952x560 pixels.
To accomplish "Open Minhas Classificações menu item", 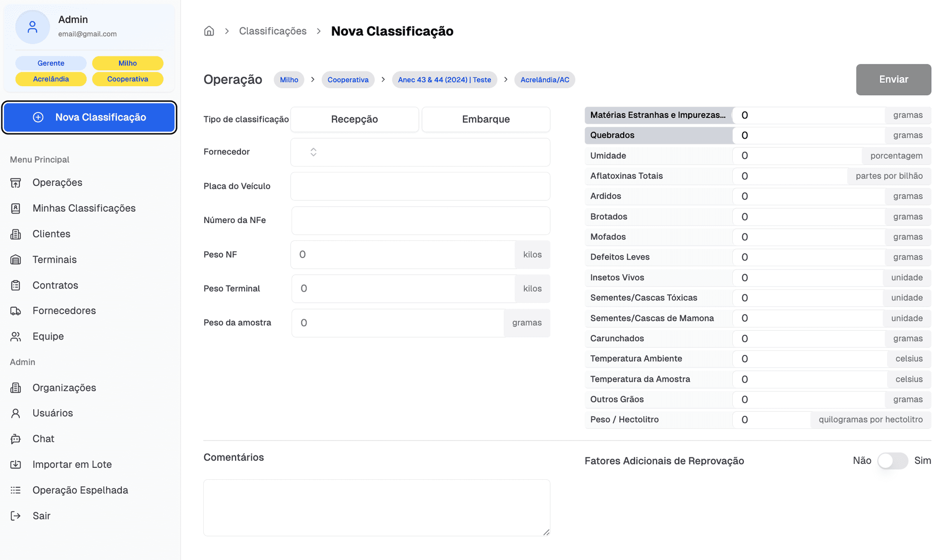I will point(84,209).
